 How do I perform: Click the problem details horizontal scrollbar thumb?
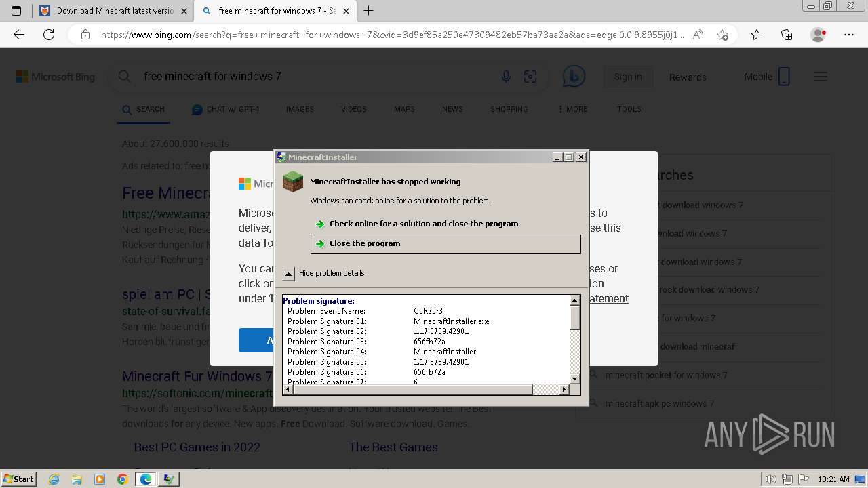pyautogui.click(x=413, y=389)
